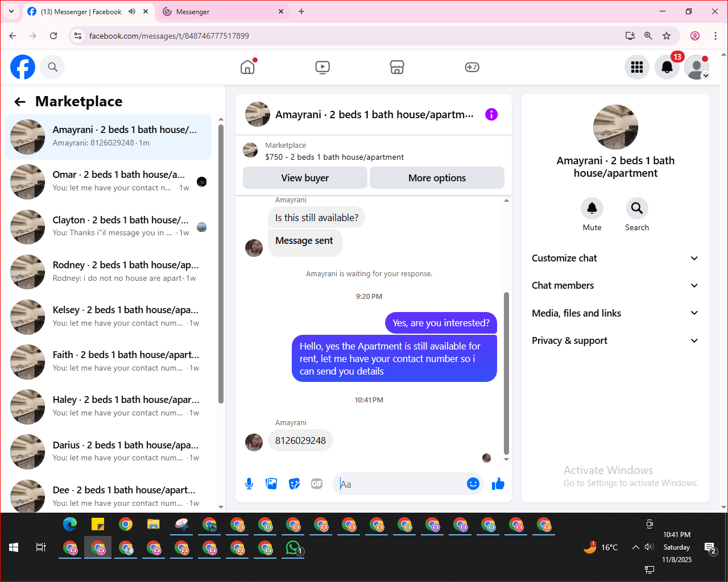Open WhatsApp from the taskbar
The height and width of the screenshot is (582, 728).
click(x=293, y=548)
